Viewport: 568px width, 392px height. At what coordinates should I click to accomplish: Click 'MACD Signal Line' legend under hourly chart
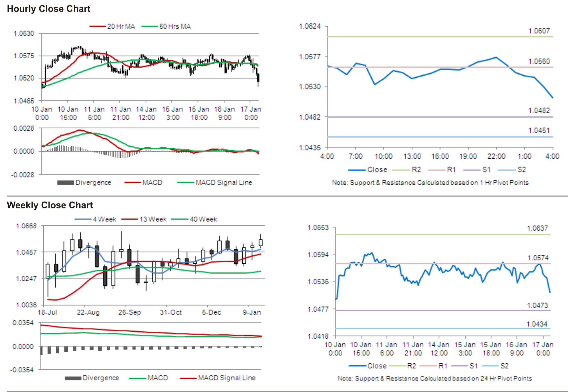click(x=224, y=183)
